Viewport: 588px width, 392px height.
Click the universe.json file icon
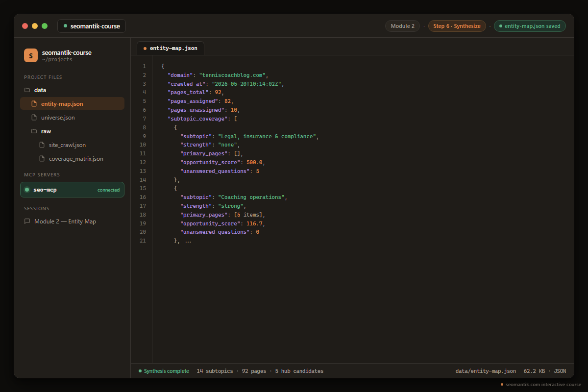pyautogui.click(x=34, y=118)
